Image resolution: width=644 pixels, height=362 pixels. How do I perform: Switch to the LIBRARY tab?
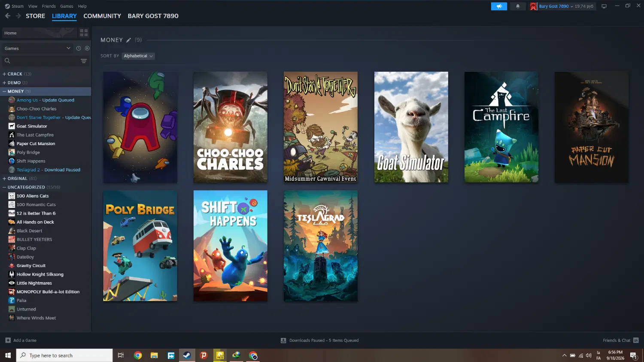(x=64, y=16)
